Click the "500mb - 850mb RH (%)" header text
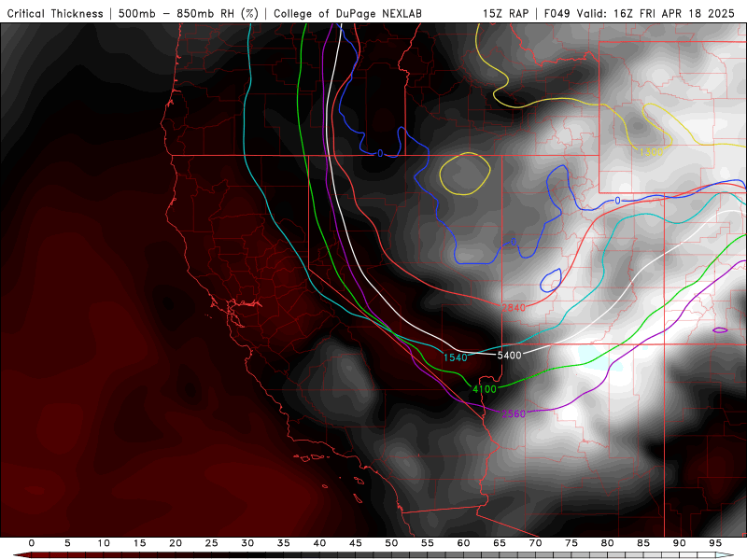 [x=189, y=13]
